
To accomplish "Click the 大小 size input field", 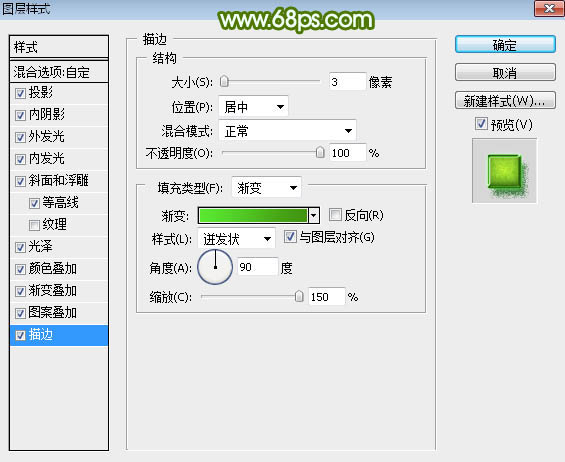I will (x=347, y=82).
